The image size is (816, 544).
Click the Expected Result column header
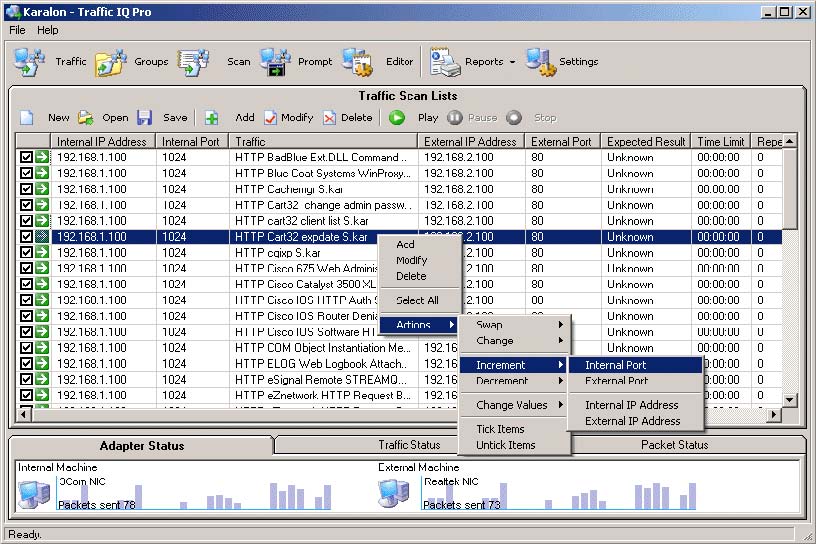click(x=646, y=142)
